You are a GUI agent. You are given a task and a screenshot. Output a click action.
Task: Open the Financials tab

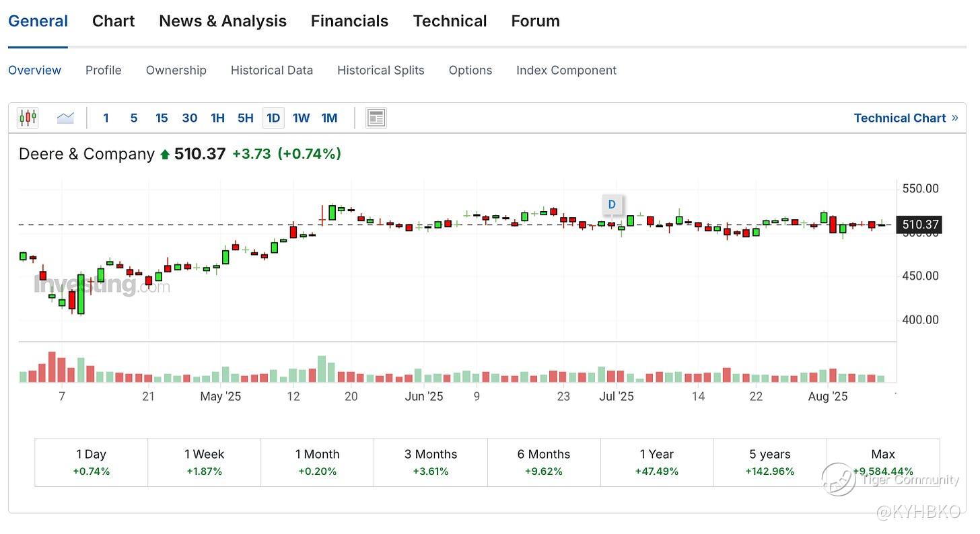[x=350, y=21]
